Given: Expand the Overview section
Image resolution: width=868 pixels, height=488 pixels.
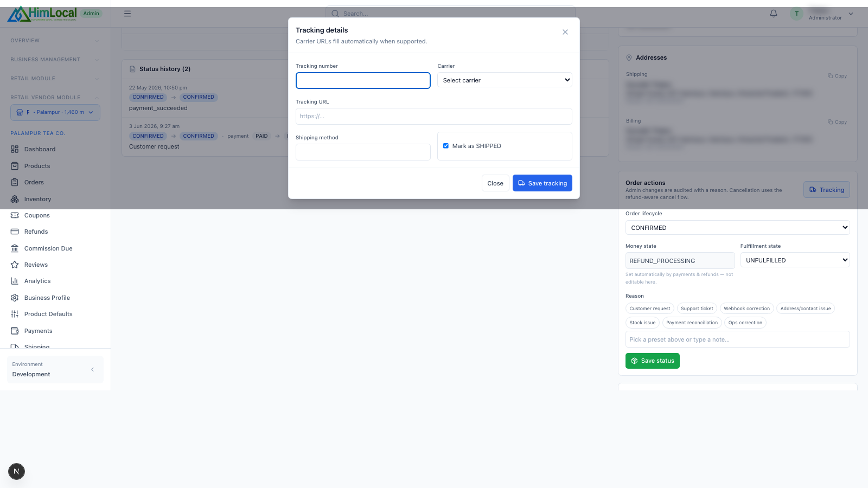Looking at the screenshot, I should point(55,41).
